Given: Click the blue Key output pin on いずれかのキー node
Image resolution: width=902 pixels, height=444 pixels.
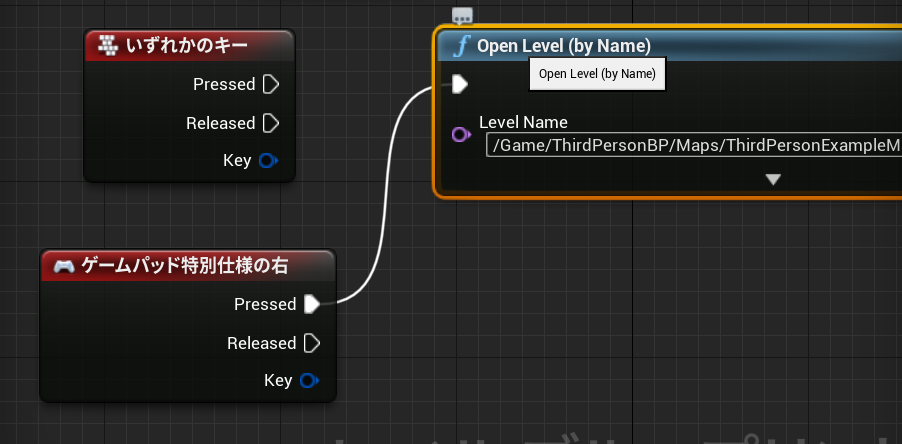Looking at the screenshot, I should [268, 160].
